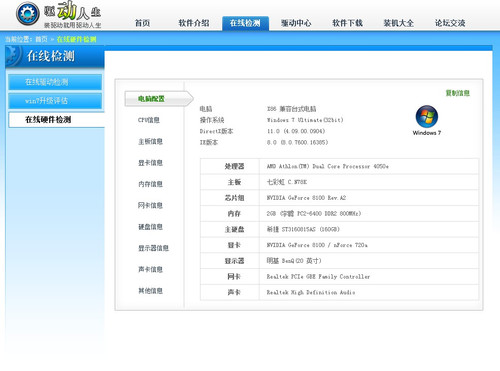Select the 电脑配置 category
The height and width of the screenshot is (371, 500).
pos(159,99)
